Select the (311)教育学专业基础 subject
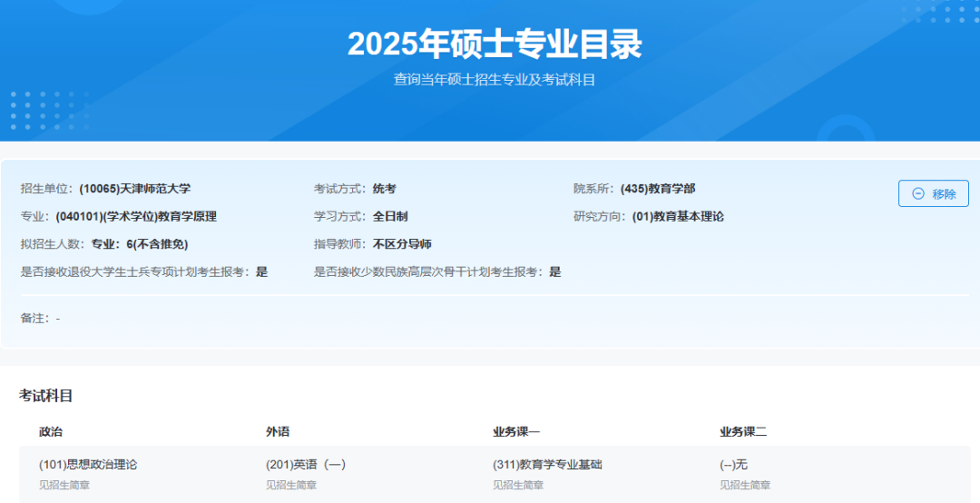 [547, 464]
